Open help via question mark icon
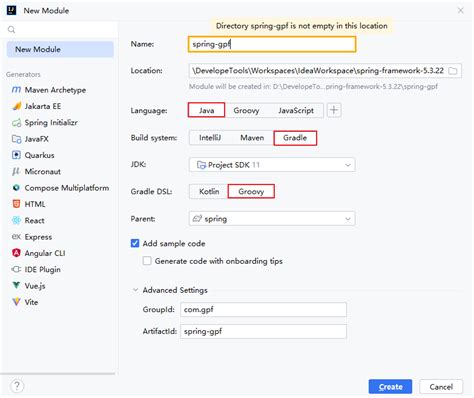 (17, 386)
